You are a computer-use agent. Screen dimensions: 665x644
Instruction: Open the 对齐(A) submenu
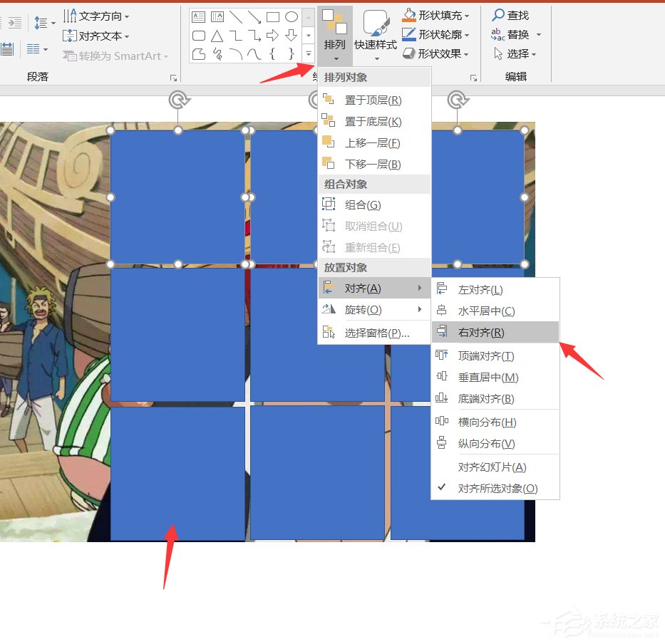(x=374, y=289)
